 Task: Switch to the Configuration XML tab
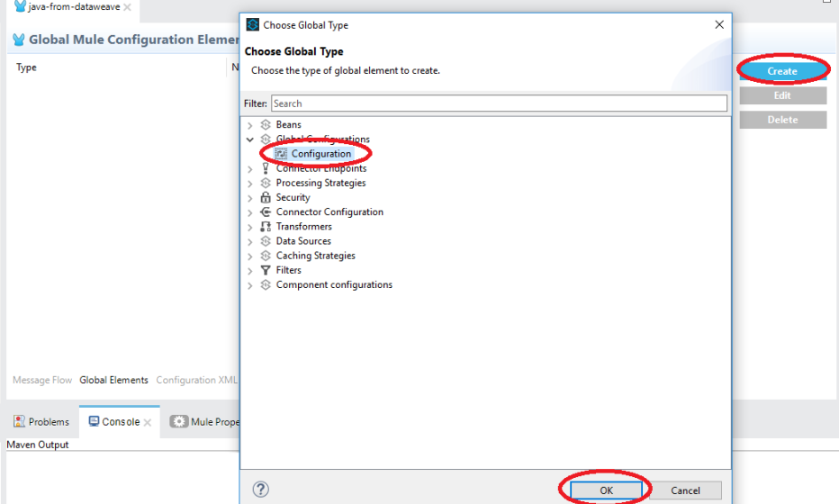coord(196,380)
